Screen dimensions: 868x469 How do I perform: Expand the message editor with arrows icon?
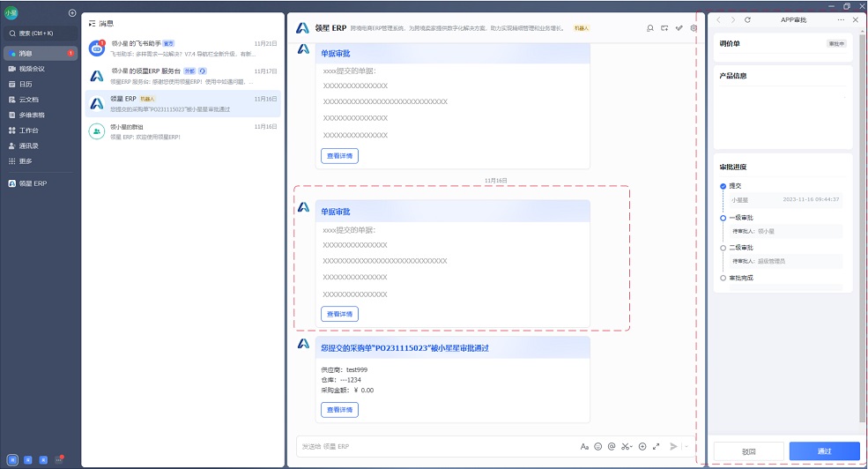click(656, 446)
